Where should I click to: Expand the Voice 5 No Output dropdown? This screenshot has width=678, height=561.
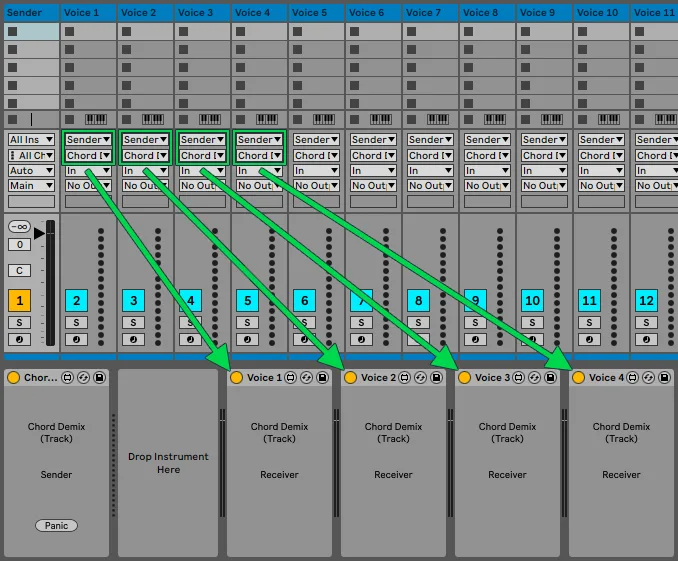tap(317, 186)
